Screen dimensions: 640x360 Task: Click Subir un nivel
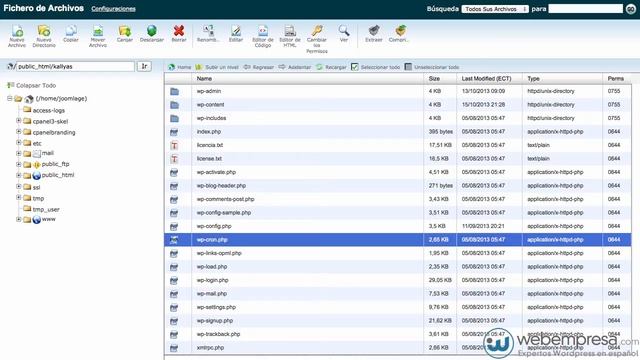click(217, 67)
